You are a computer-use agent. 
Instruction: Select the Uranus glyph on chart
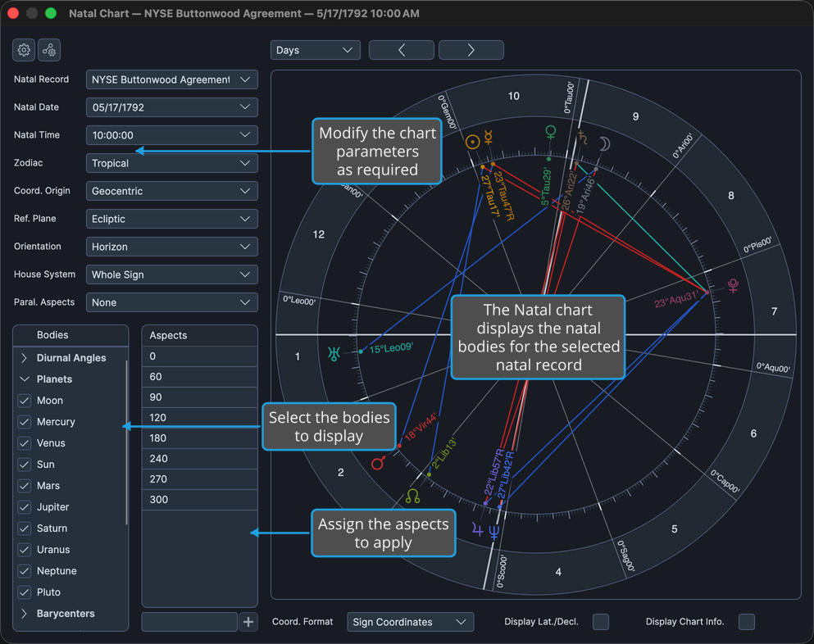pyautogui.click(x=334, y=354)
